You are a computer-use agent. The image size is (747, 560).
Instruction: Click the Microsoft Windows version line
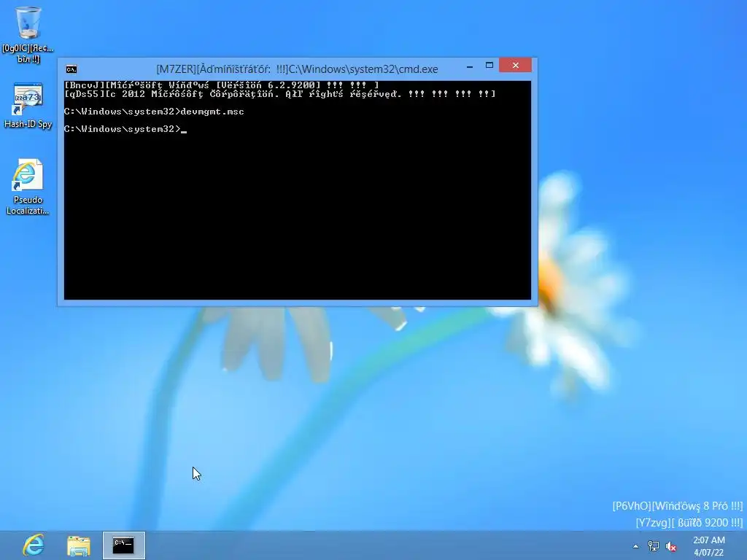(x=222, y=85)
